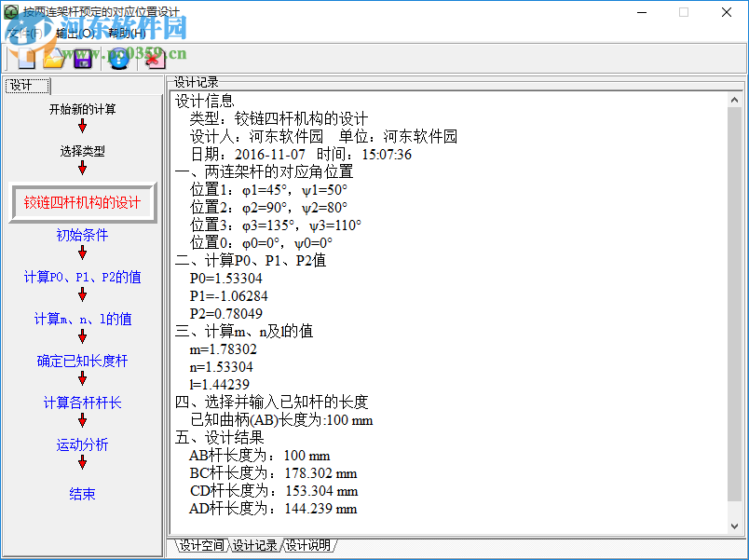Viewport: 749px width, 560px height.
Task: Click the scrollbar down arrow in 设计记录
Action: [734, 526]
